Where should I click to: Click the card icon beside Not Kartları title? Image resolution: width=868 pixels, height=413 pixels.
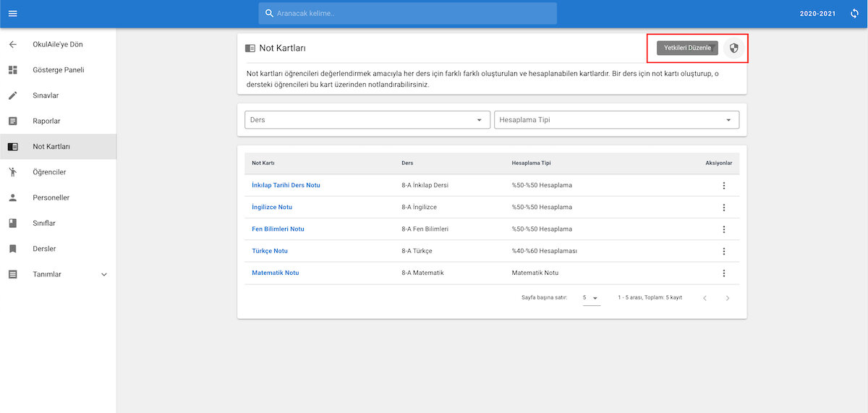(250, 48)
